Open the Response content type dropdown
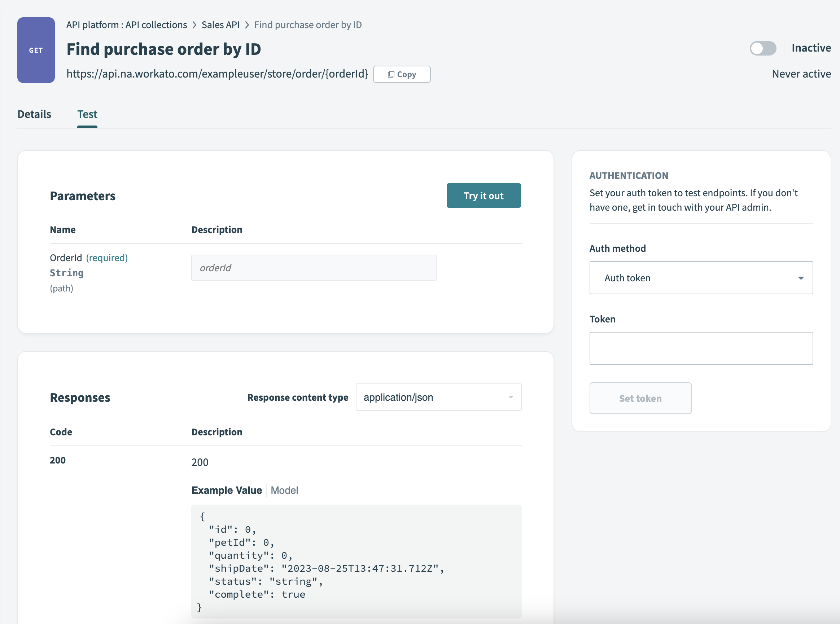840x624 pixels. (438, 397)
